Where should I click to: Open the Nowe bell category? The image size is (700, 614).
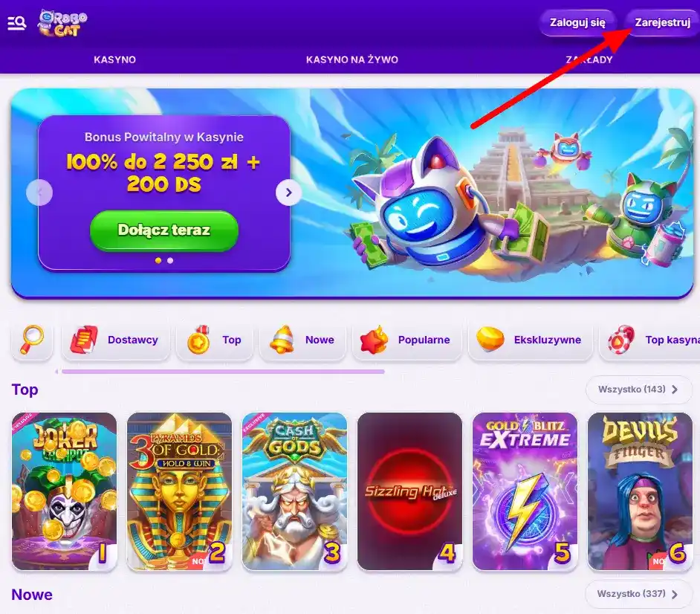coord(302,340)
